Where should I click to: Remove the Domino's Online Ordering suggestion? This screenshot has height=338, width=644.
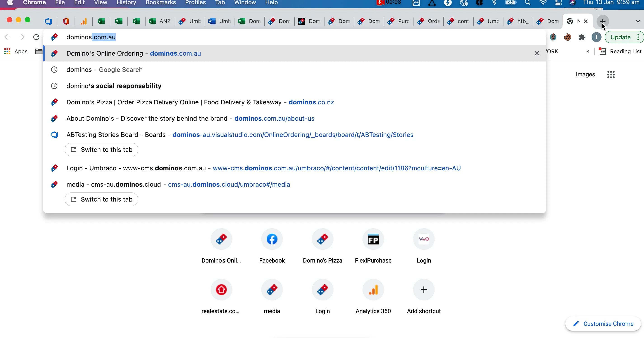[x=536, y=53]
